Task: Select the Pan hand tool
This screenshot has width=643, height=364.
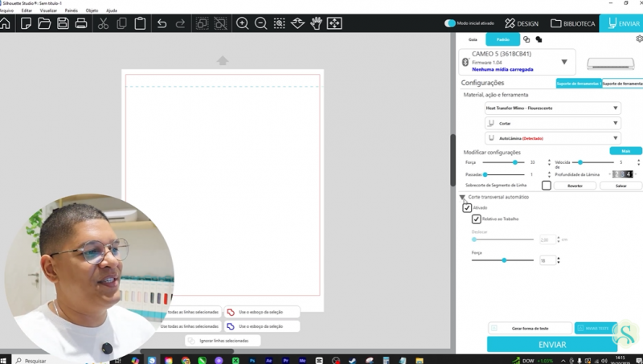Action: [x=315, y=24]
